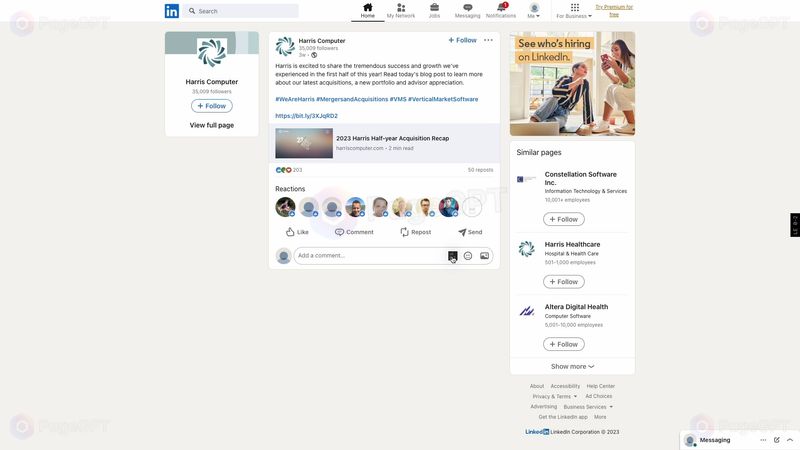Open About footer link
This screenshot has height=450, width=800.
click(537, 386)
